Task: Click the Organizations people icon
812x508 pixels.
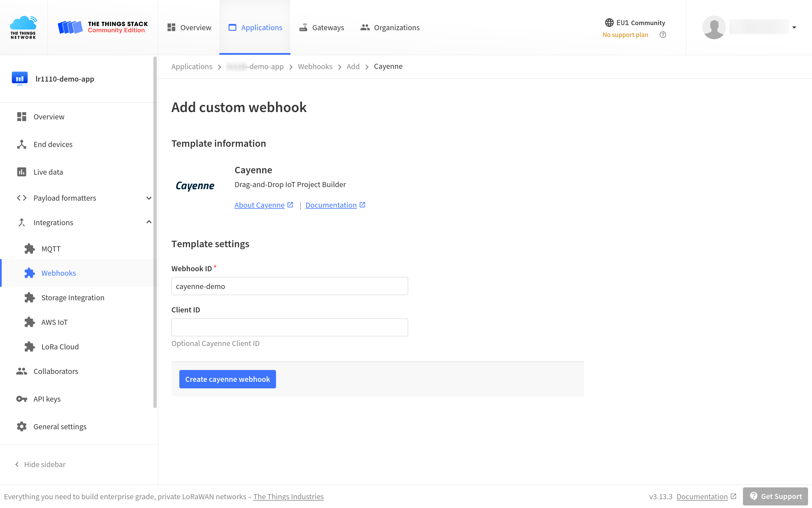Action: pos(365,28)
